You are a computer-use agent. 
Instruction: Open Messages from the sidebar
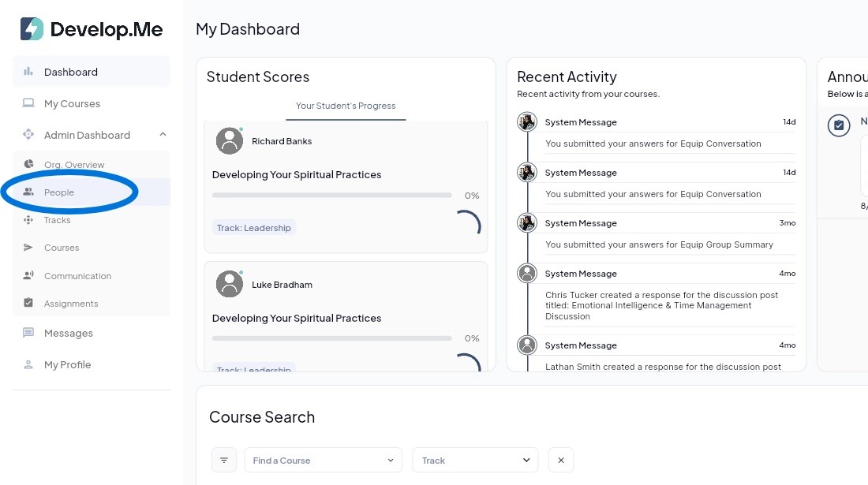[68, 333]
